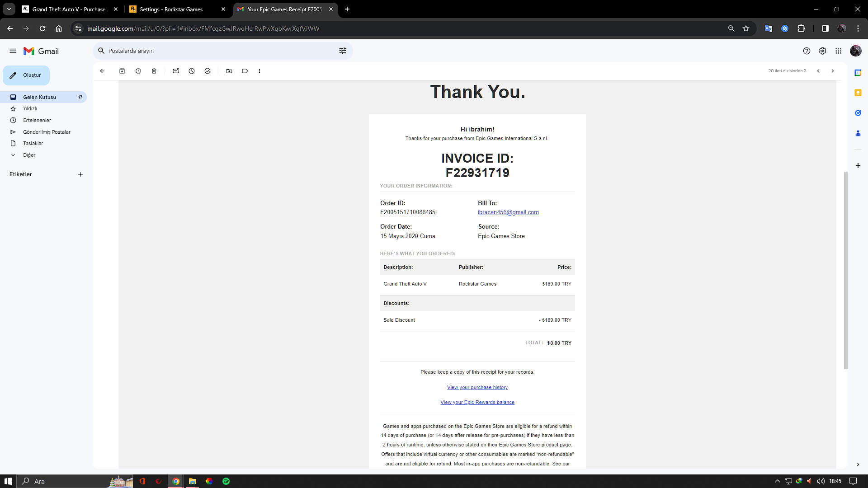Snooze this email with the clock icon
The image size is (868, 488).
pyautogui.click(x=192, y=71)
